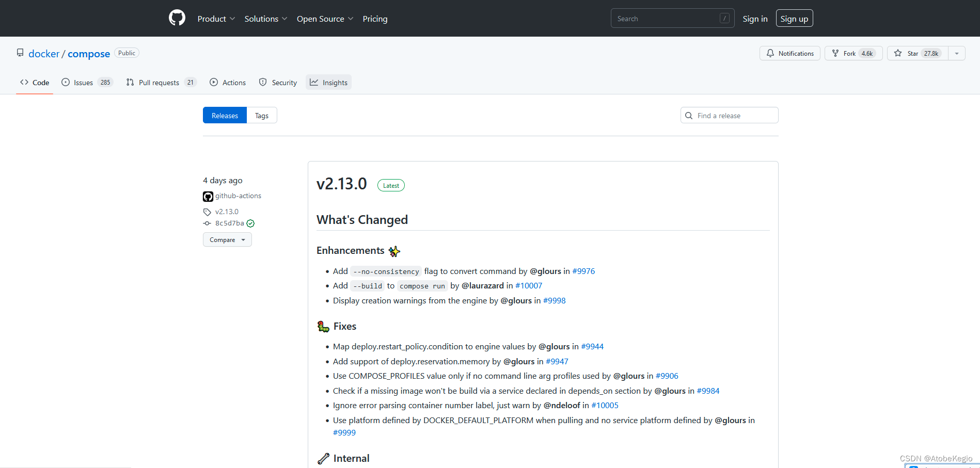Open the docker owner link
Screen dimensions: 980x468
point(44,54)
